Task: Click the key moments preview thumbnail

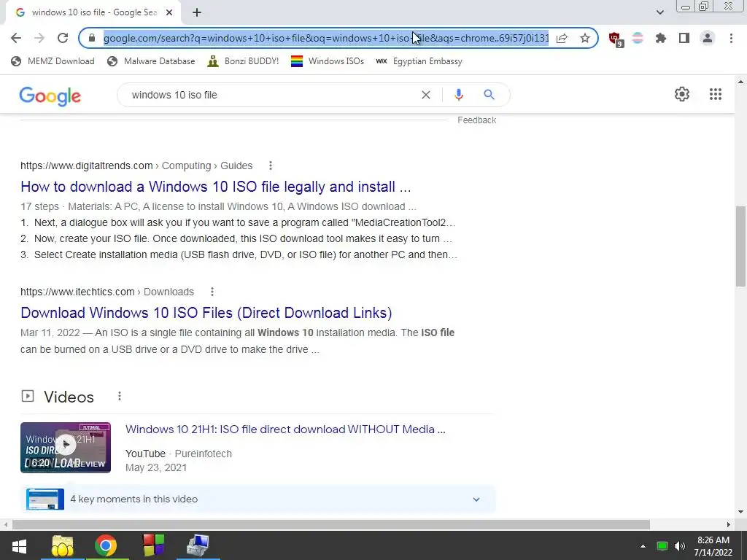Action: (45, 499)
